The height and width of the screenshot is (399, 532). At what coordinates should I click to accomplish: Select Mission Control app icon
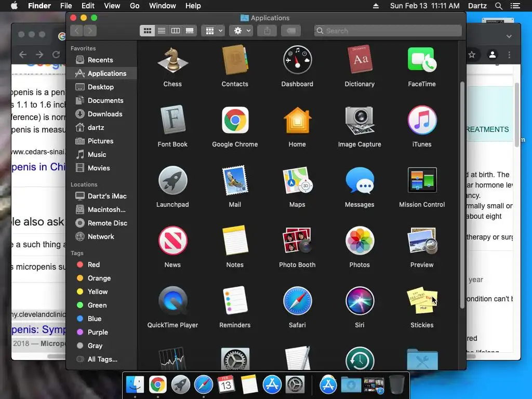tap(422, 180)
